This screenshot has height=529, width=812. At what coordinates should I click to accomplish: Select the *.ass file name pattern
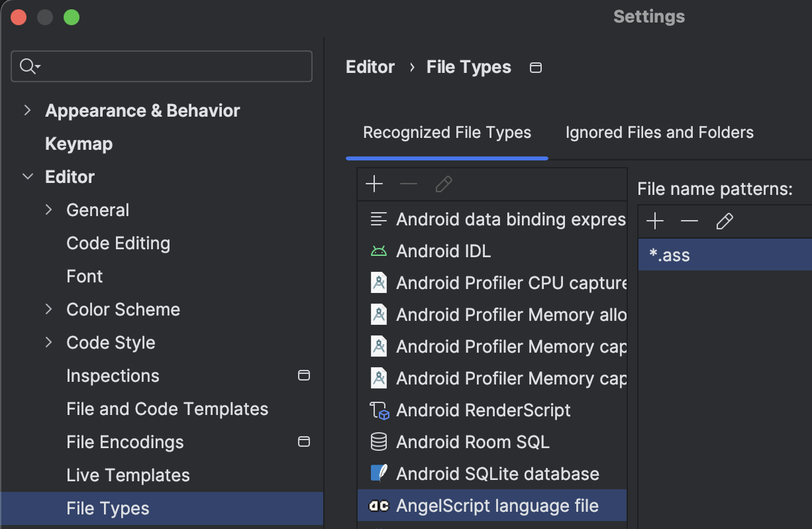pyautogui.click(x=725, y=255)
